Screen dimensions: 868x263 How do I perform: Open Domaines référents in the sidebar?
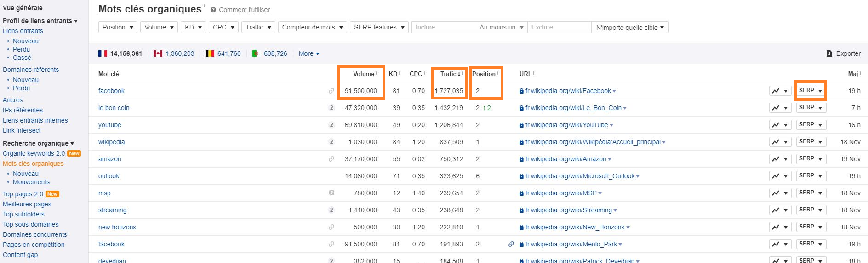(x=31, y=70)
